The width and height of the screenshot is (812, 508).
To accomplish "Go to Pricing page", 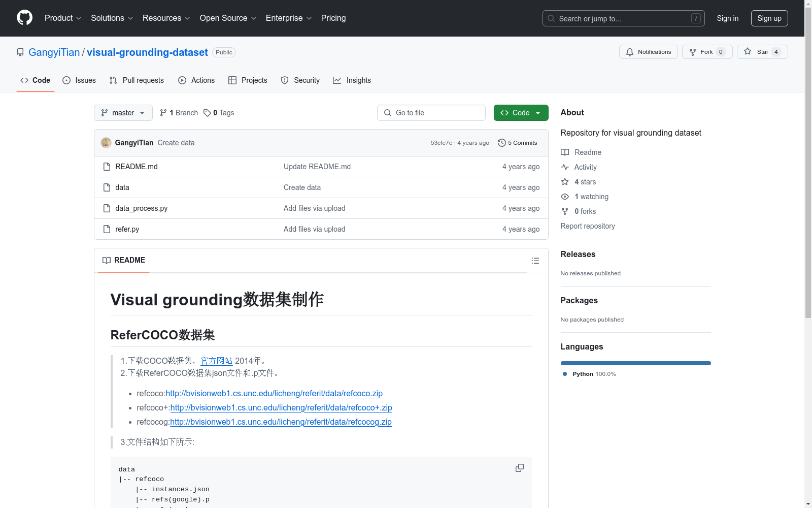I will (x=333, y=18).
